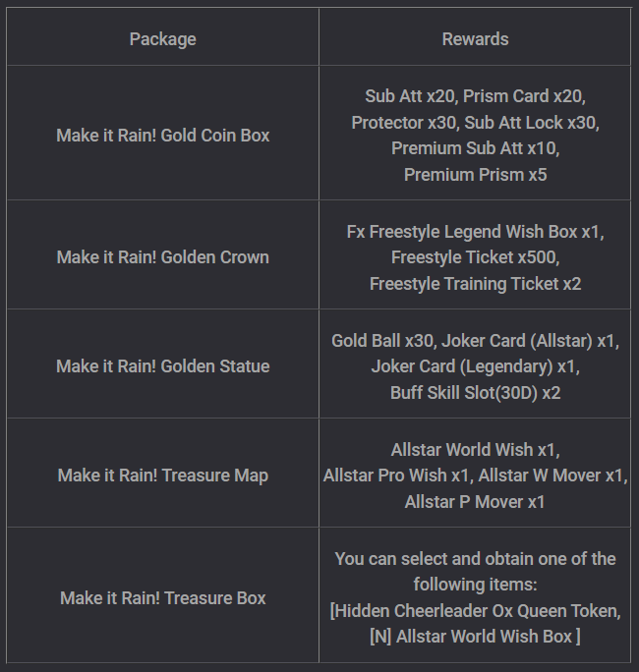Select Make it Rain! Golden Statue cell
Viewport: 639px width, 672px height.
coord(162,366)
